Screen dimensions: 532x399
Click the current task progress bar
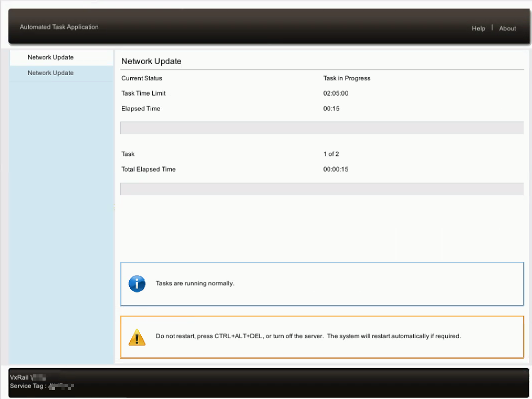coord(321,128)
